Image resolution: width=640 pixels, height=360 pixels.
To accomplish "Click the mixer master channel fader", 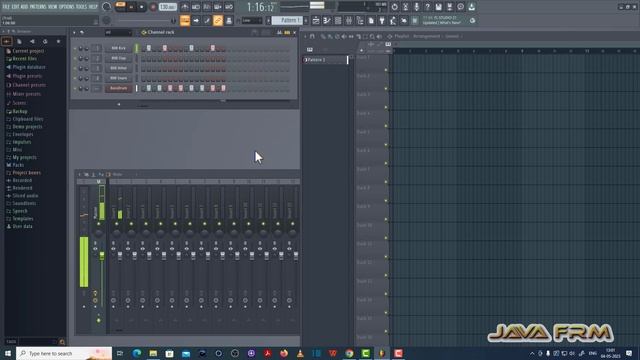I will click(102, 256).
